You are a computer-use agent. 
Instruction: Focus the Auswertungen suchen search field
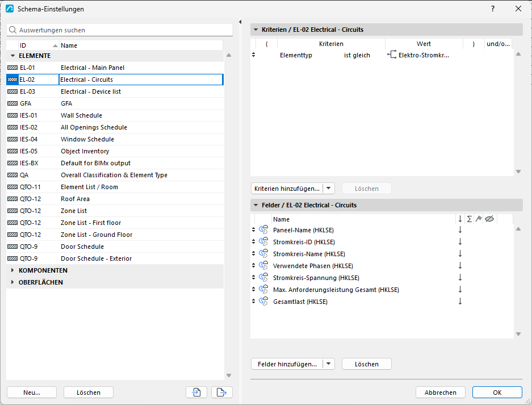tap(120, 30)
